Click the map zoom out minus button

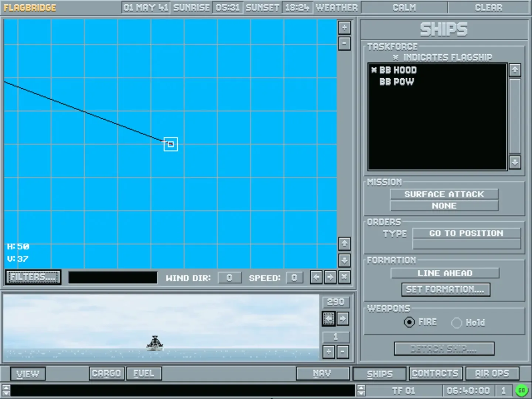(x=344, y=44)
